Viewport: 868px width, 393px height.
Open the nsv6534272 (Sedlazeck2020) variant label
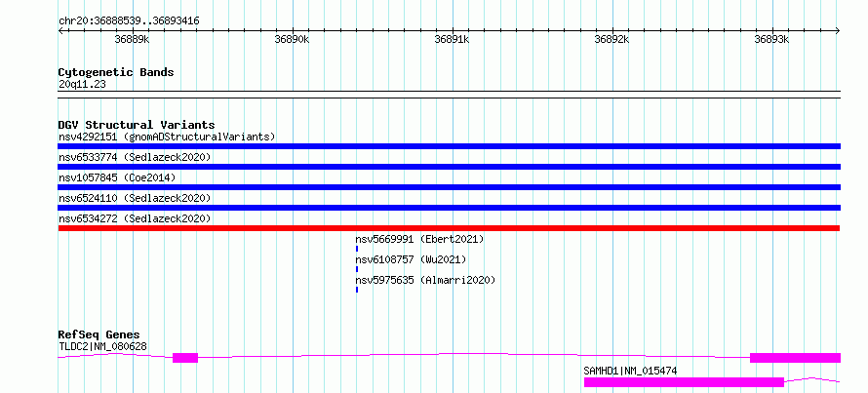pos(135,218)
